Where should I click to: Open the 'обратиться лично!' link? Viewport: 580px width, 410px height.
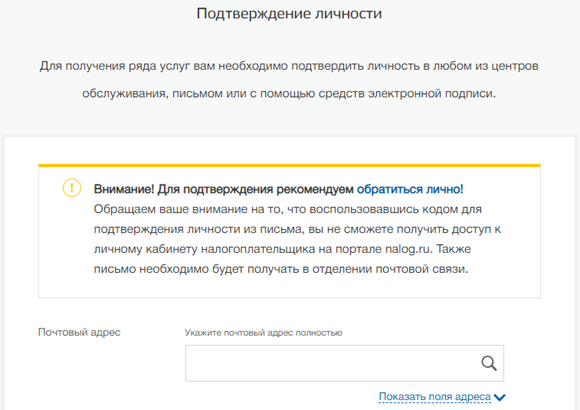pyautogui.click(x=410, y=189)
